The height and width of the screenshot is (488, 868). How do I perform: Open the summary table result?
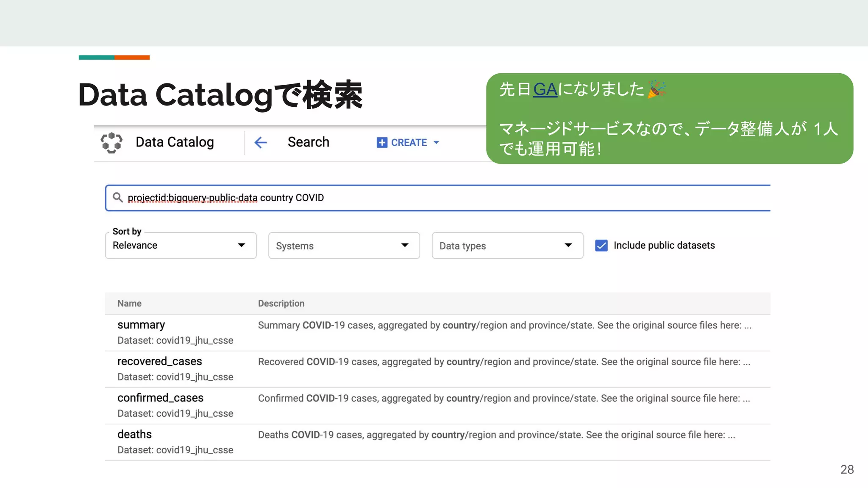point(141,325)
